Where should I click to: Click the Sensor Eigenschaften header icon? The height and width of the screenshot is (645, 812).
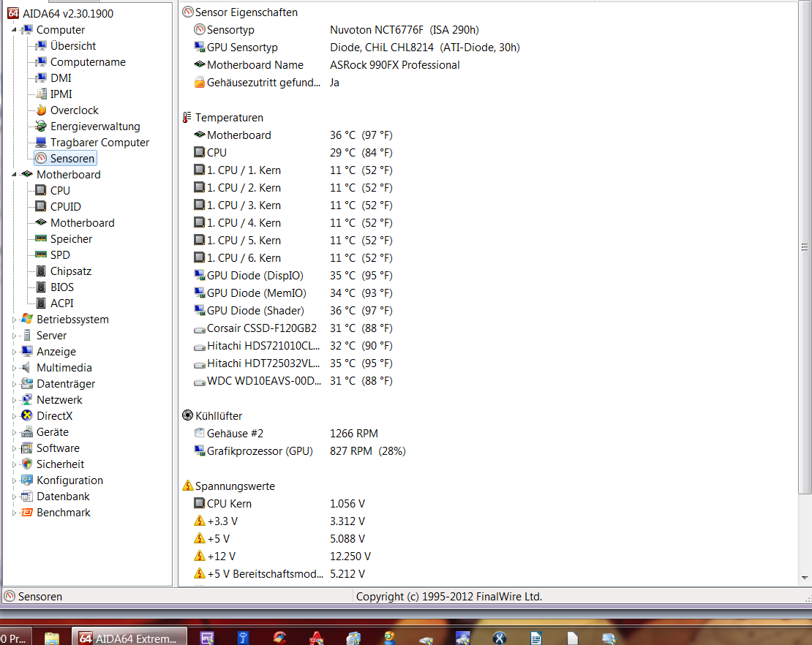tap(188, 12)
